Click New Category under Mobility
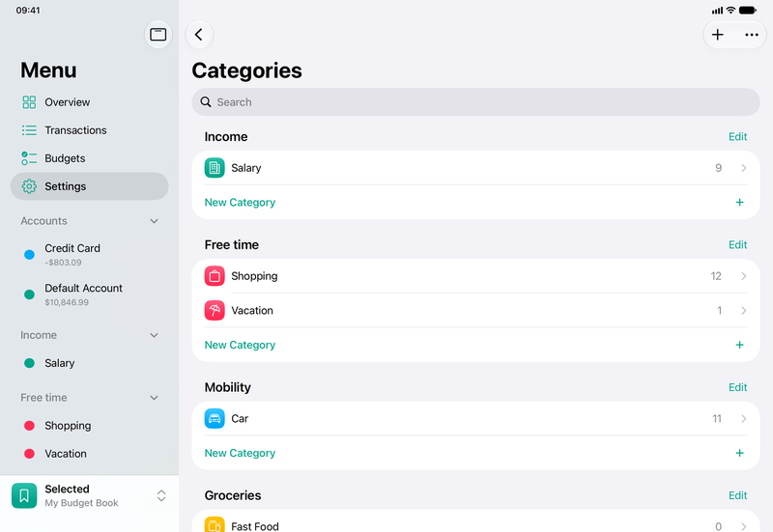Screen dimensions: 773x532 (x=240, y=453)
